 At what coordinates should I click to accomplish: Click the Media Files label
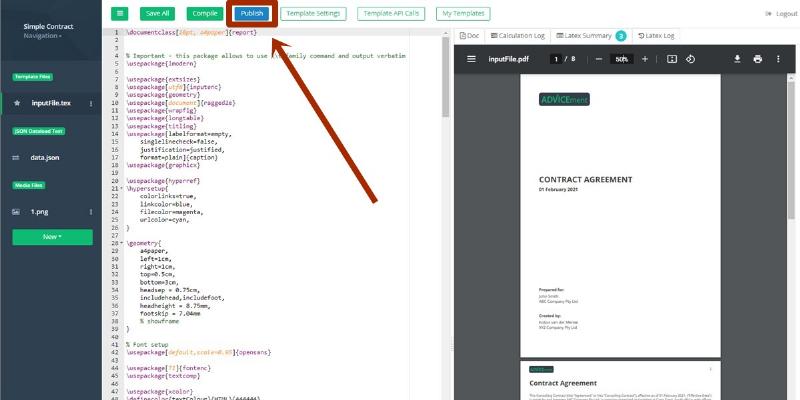pos(29,185)
